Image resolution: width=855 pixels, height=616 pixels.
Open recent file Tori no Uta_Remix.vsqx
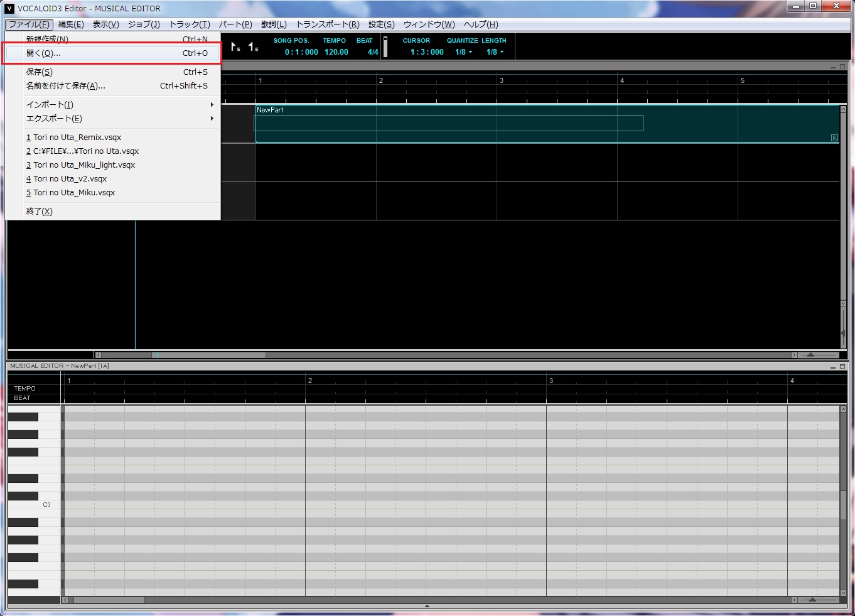point(113,137)
